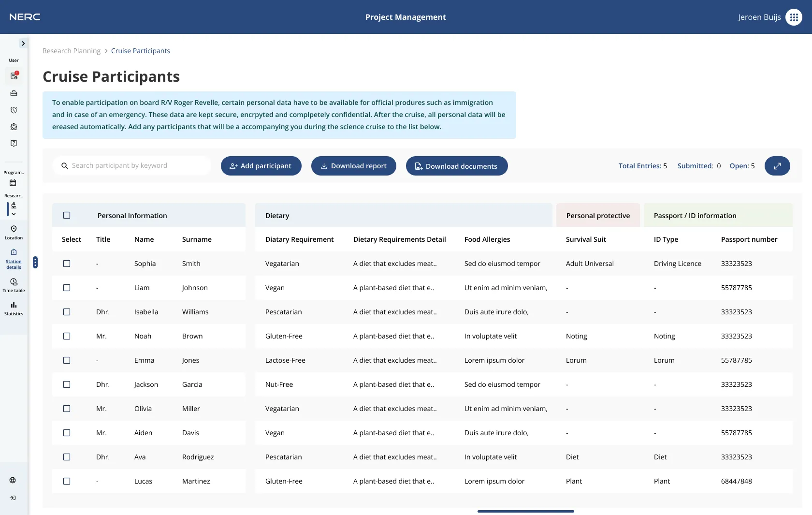Image resolution: width=812 pixels, height=515 pixels.
Task: Open the Programme calendar icon
Action: tap(13, 183)
